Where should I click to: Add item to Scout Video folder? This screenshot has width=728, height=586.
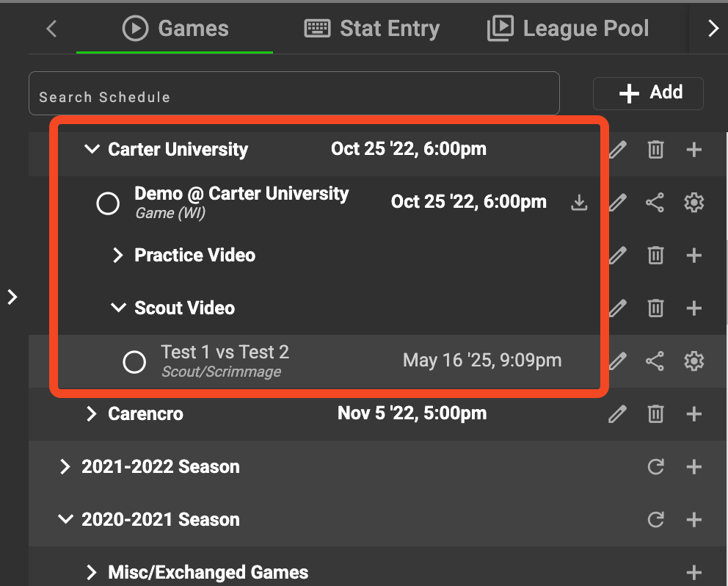(x=694, y=308)
